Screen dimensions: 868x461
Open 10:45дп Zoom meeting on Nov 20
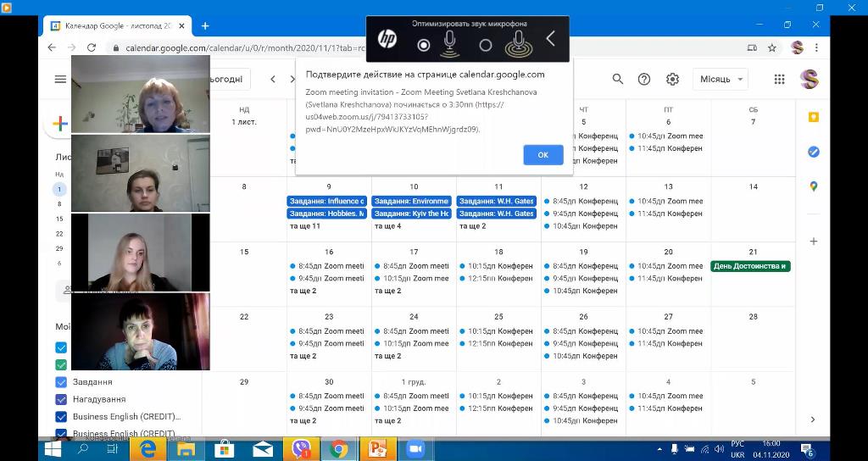[x=666, y=266]
